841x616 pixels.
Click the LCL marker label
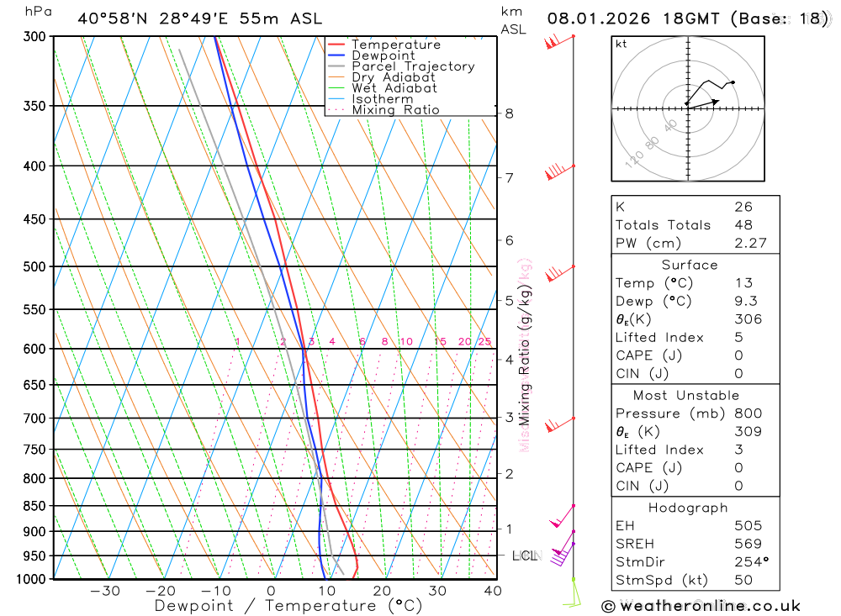(x=526, y=555)
